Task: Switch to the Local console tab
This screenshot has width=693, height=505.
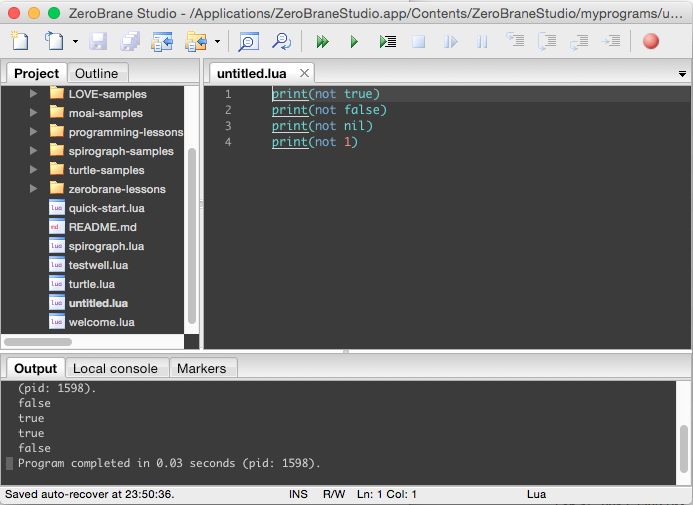Action: [x=115, y=368]
